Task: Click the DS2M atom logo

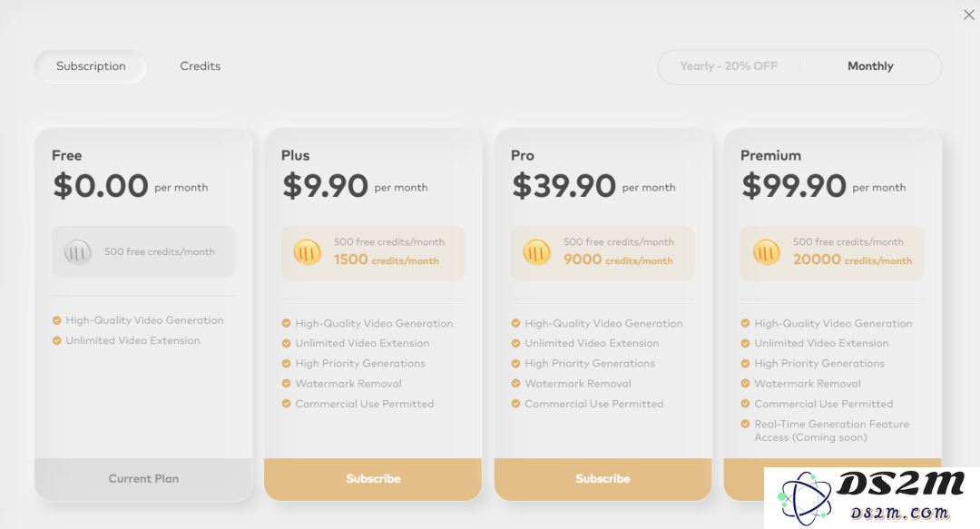Action: point(804,498)
